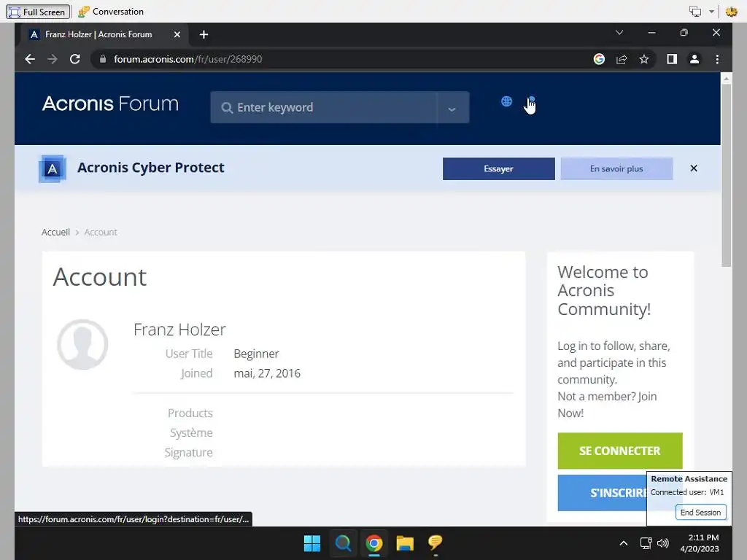Click the Franz Holzer name heading
The image size is (747, 560).
pyautogui.click(x=179, y=330)
